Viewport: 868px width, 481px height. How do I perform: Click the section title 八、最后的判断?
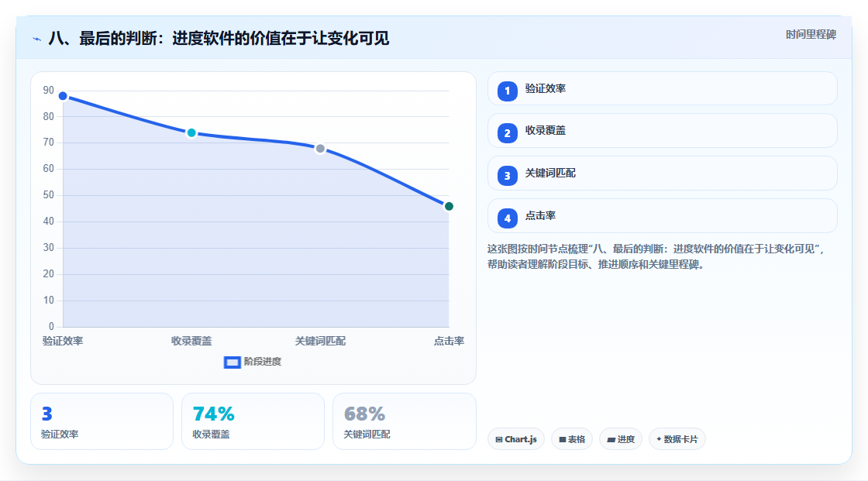pos(219,38)
